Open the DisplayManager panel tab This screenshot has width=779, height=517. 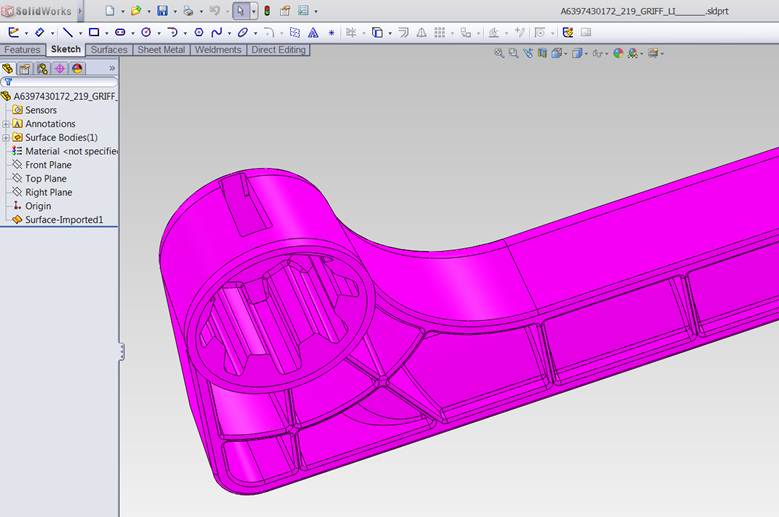tap(77, 69)
